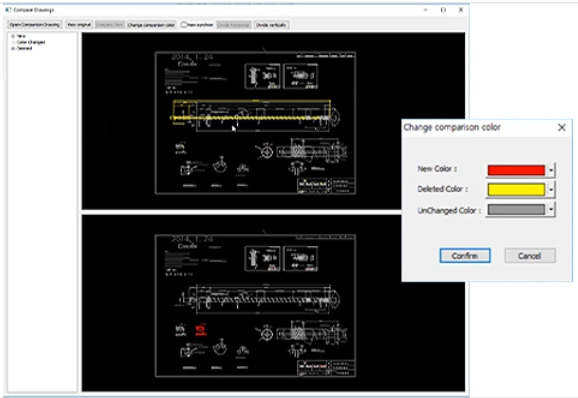Click the Divide vertically button
The image size is (578, 398).
(271, 25)
